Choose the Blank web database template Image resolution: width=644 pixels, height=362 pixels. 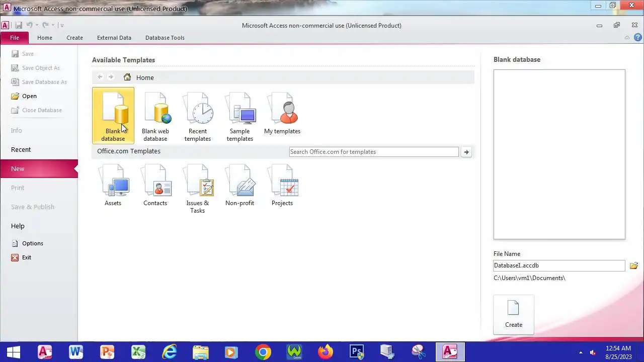(x=155, y=117)
